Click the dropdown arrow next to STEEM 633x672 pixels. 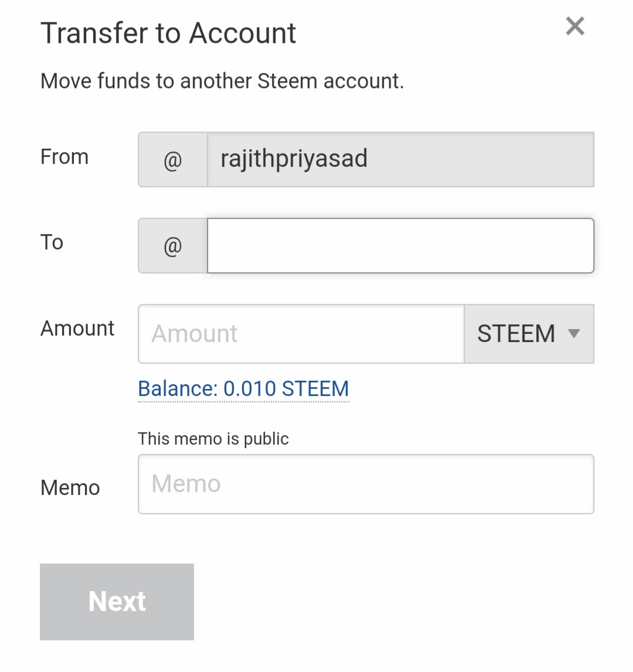click(574, 333)
